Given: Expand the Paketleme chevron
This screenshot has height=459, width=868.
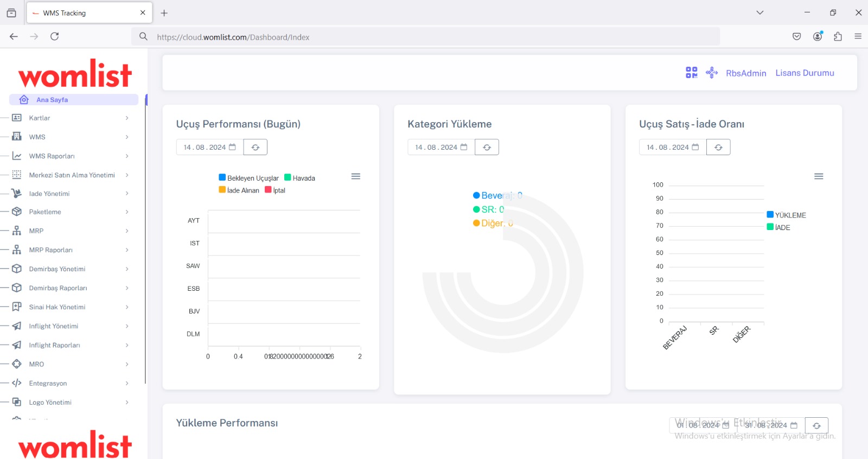Looking at the screenshot, I should click(127, 212).
